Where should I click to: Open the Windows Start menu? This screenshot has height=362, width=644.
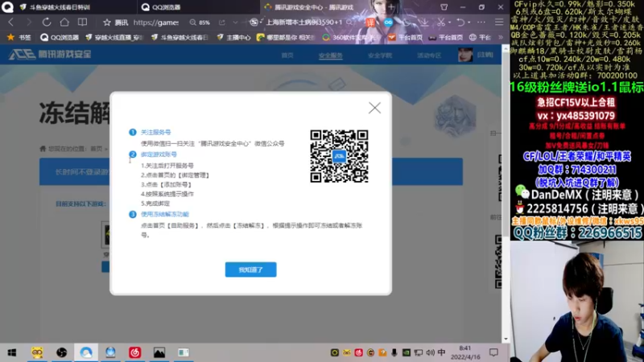point(12,352)
